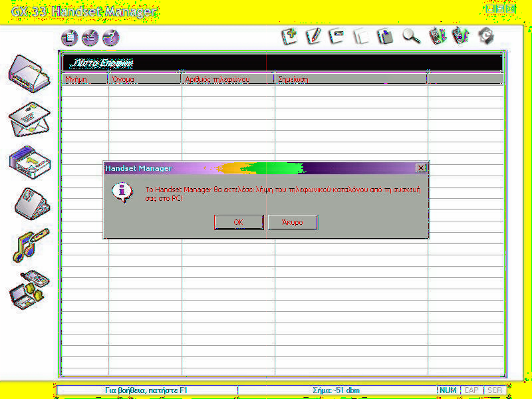Click the round purple help question-mark button
The image size is (532, 399).
pyautogui.click(x=111, y=37)
